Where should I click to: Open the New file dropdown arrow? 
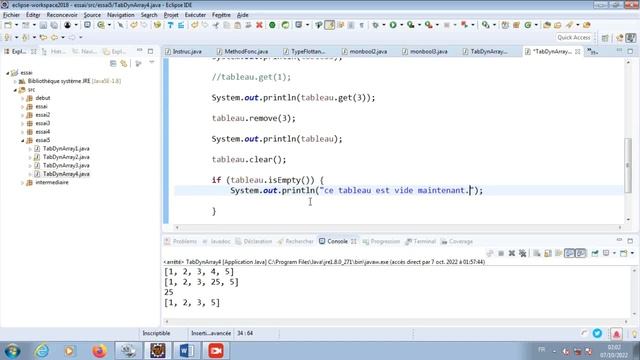click(16, 25)
